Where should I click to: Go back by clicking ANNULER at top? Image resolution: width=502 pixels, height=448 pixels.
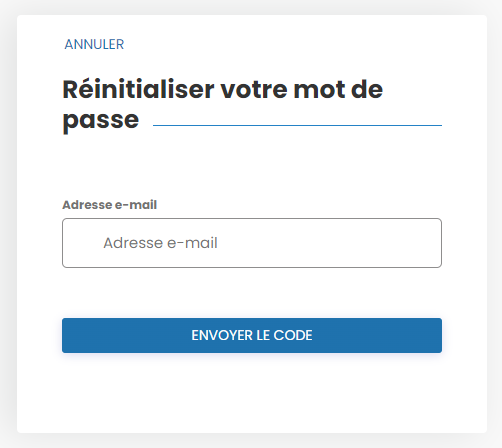(x=94, y=44)
